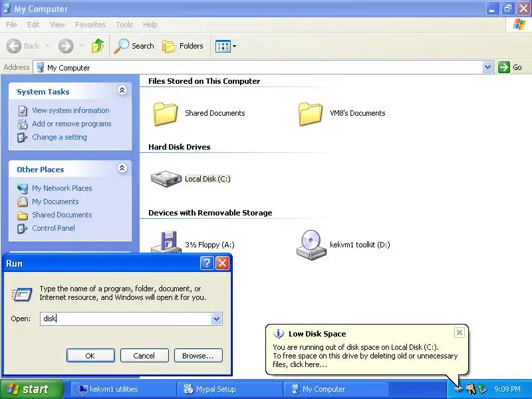
Task: Click Cancel in the Run dialog
Action: (144, 356)
